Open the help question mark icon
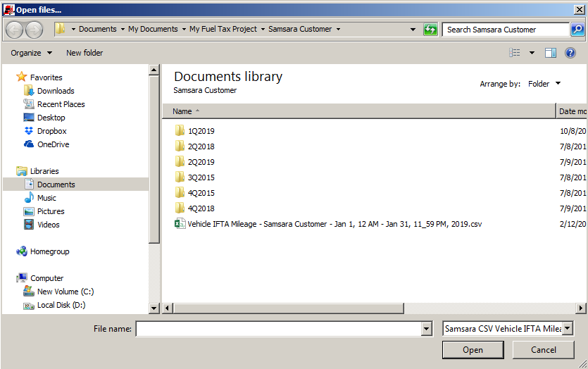The image size is (588, 369). (570, 53)
